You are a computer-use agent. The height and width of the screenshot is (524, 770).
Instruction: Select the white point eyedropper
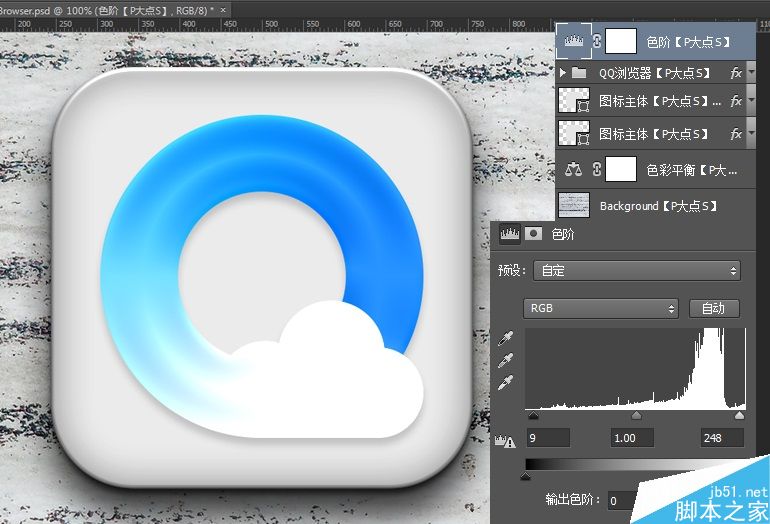505,383
